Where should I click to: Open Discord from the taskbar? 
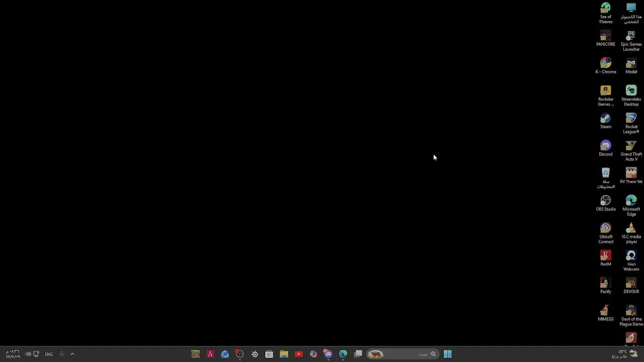point(328,354)
